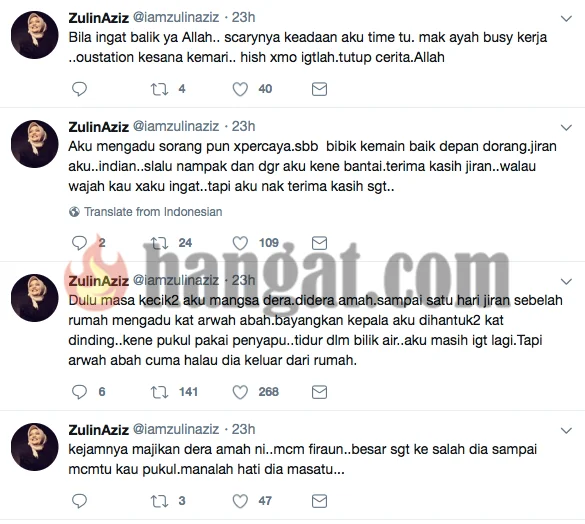The width and height of the screenshot is (585, 524).
Task: Open the ZulinAziz profile picture on the last tweet
Action: pos(35,447)
